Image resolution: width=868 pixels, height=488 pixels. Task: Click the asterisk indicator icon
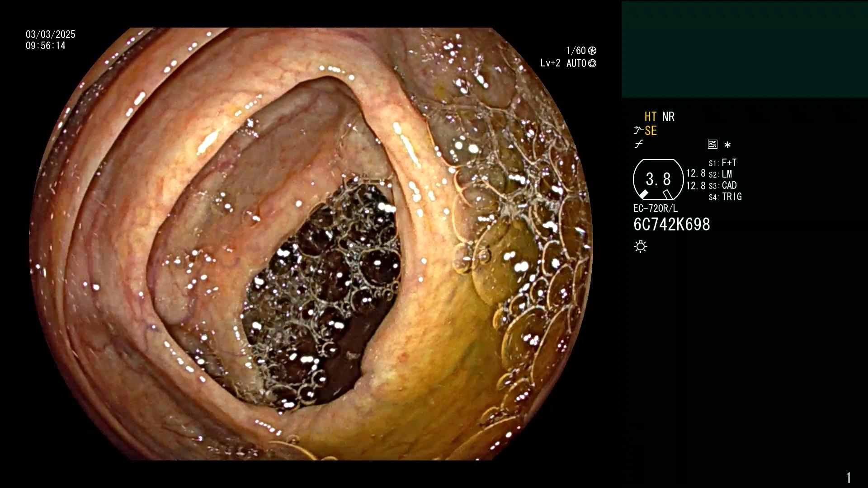[x=727, y=145]
